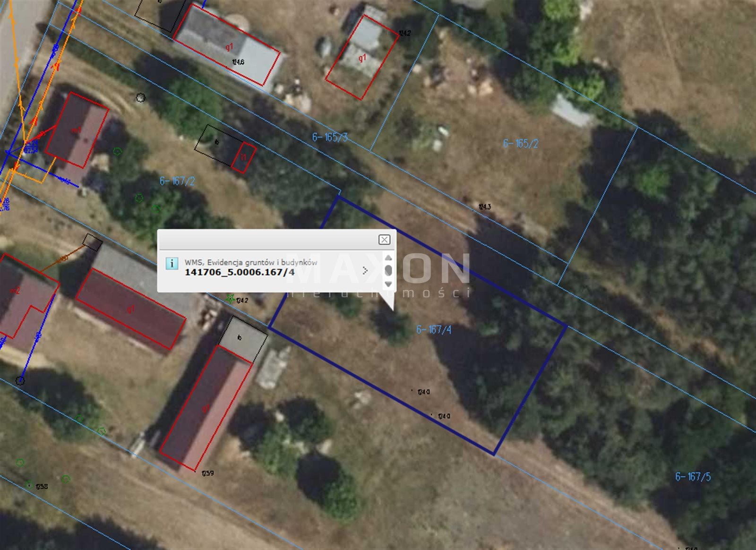Click the black circle symbol at lower left

tap(20, 380)
